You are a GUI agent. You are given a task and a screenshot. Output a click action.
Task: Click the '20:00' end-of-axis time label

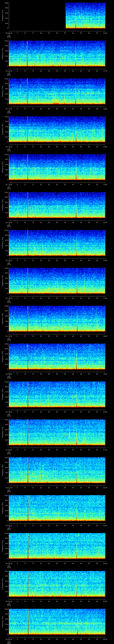click(x=105, y=412)
